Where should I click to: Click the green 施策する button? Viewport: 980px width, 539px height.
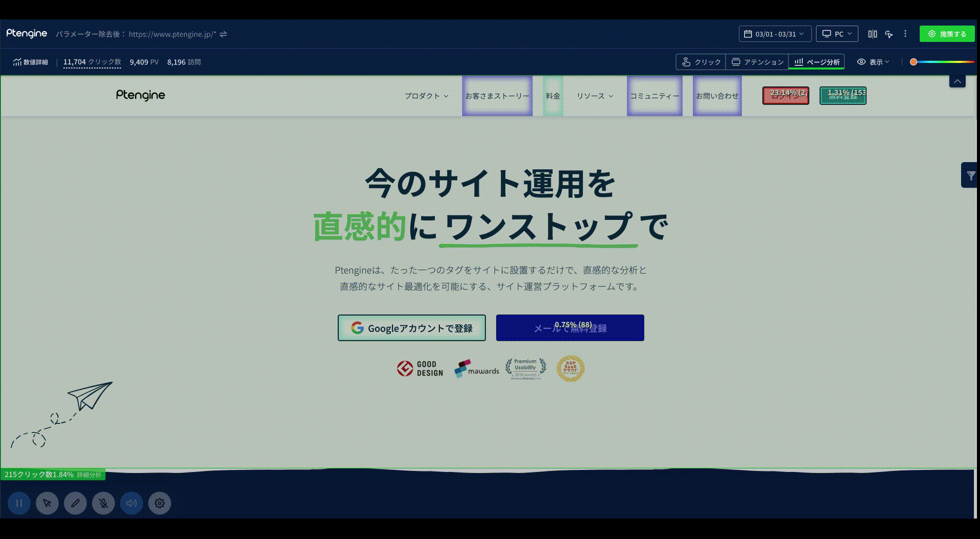pos(947,34)
